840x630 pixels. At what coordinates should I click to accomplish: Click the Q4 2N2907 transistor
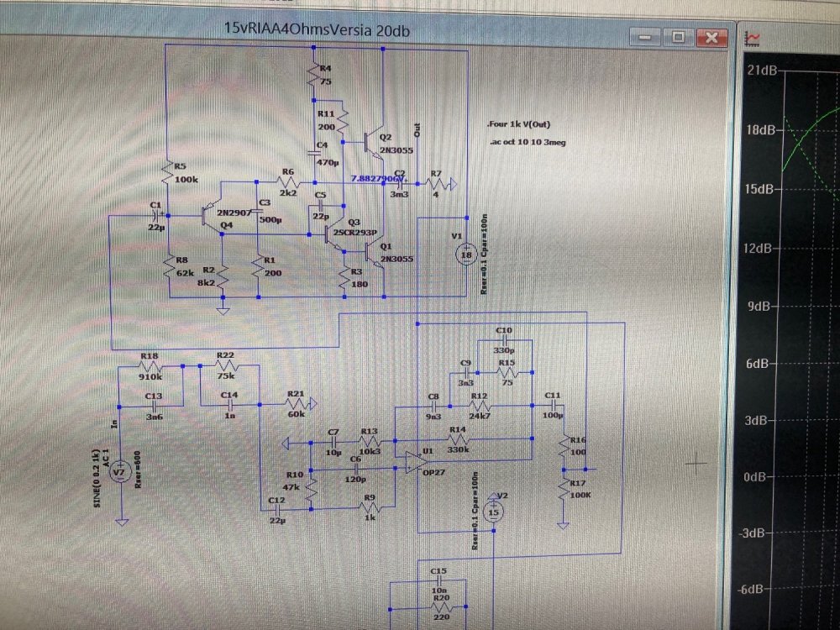point(208,215)
